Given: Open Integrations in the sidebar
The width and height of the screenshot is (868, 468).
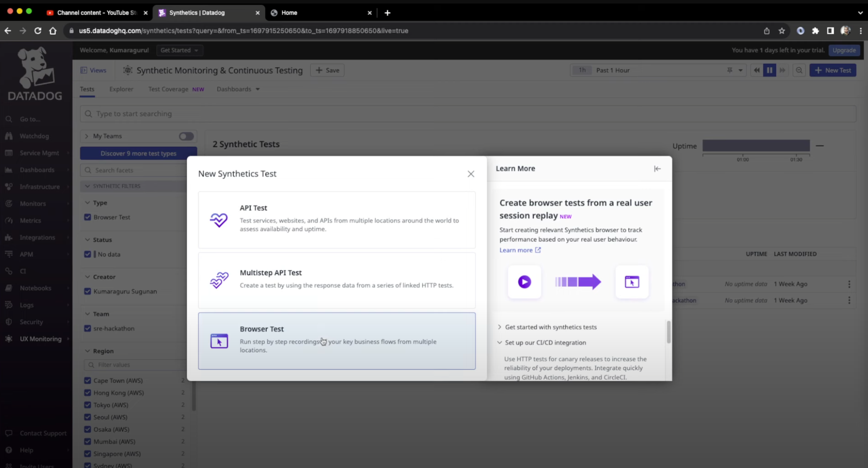Looking at the screenshot, I should click(37, 237).
